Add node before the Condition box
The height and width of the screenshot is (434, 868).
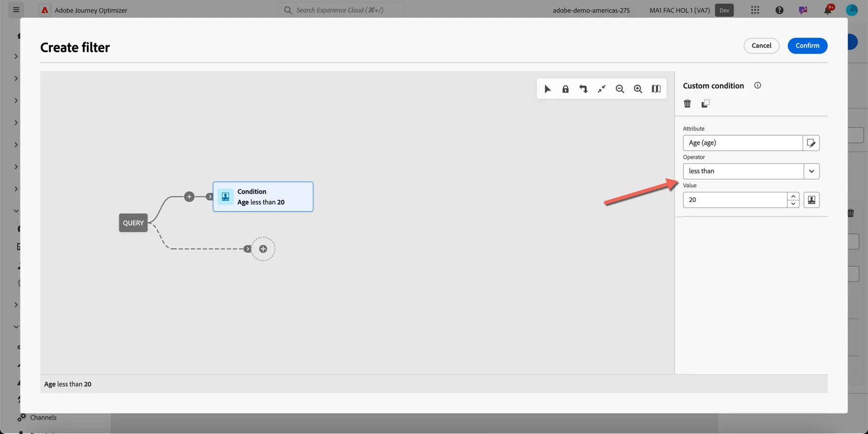pyautogui.click(x=189, y=197)
